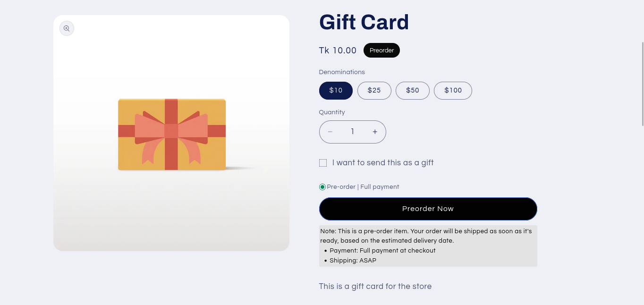Select the Pre-order Full payment radio button
Screen dimensions: 644x305
point(322,187)
